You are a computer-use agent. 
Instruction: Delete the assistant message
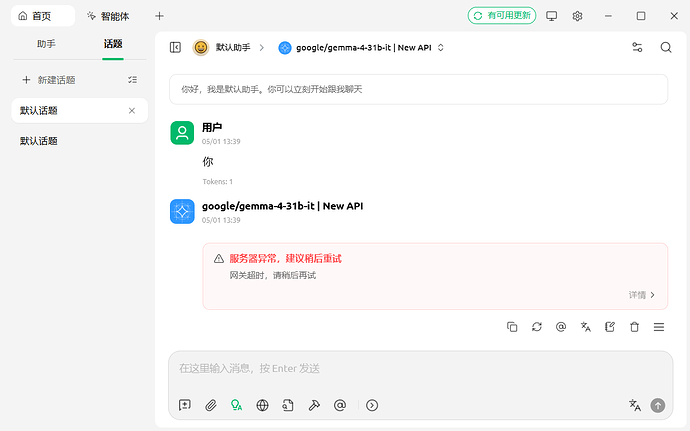coord(634,327)
